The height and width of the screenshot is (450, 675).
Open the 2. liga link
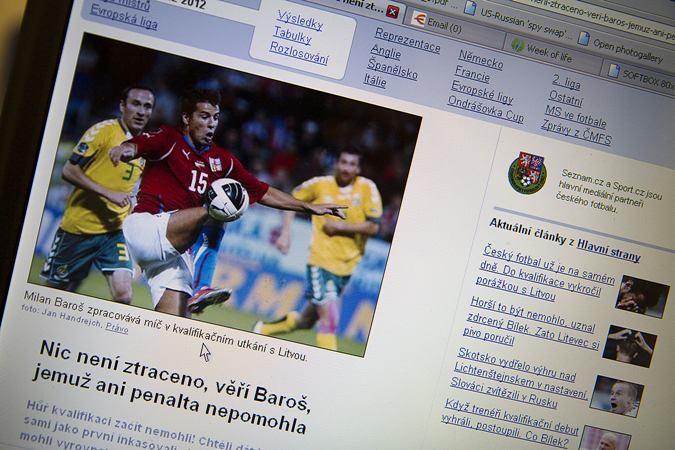(x=566, y=82)
